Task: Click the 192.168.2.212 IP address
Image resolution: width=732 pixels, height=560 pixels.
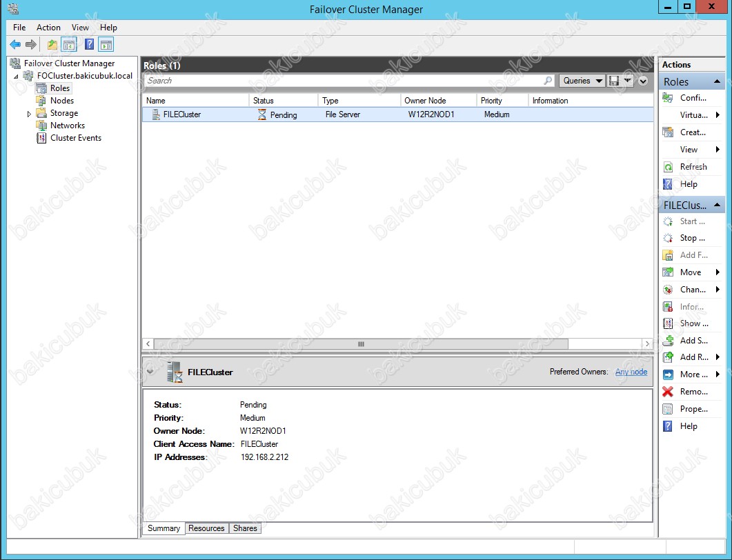Action: (264, 457)
